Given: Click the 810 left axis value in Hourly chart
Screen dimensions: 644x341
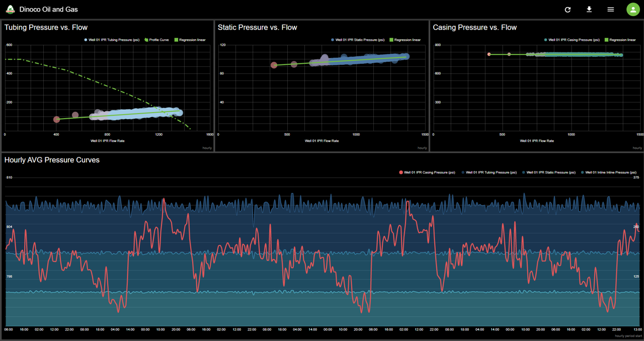Looking at the screenshot, I should [9, 177].
